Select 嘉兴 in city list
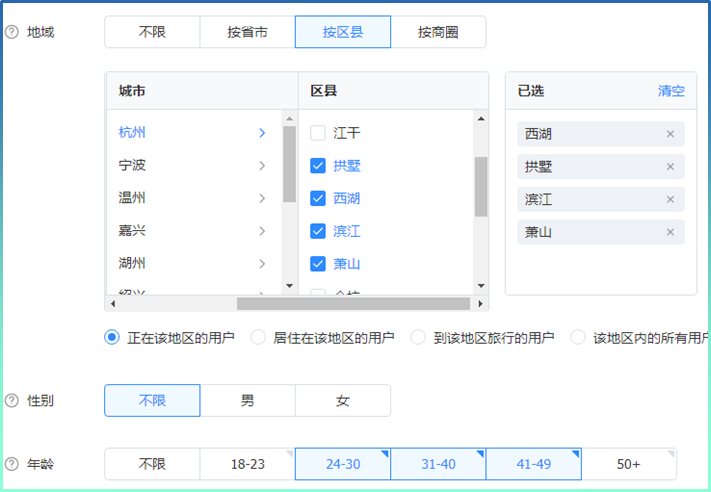This screenshot has width=711, height=492. point(132,230)
